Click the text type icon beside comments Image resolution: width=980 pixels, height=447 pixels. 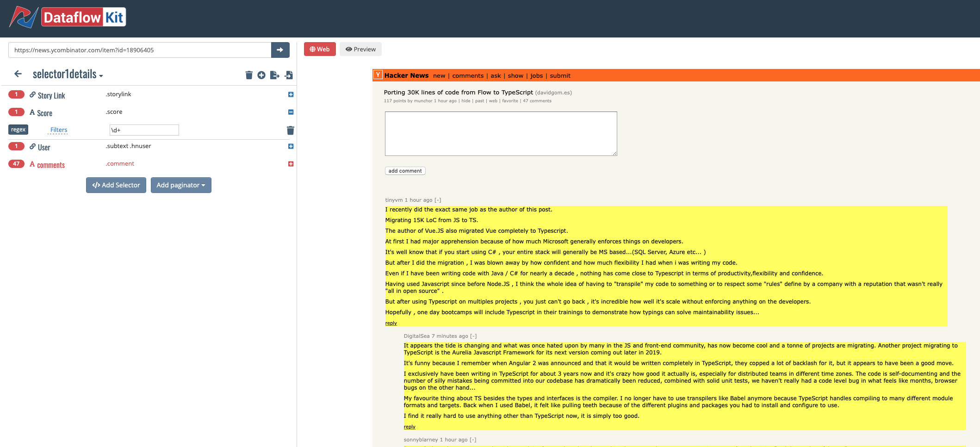point(32,164)
